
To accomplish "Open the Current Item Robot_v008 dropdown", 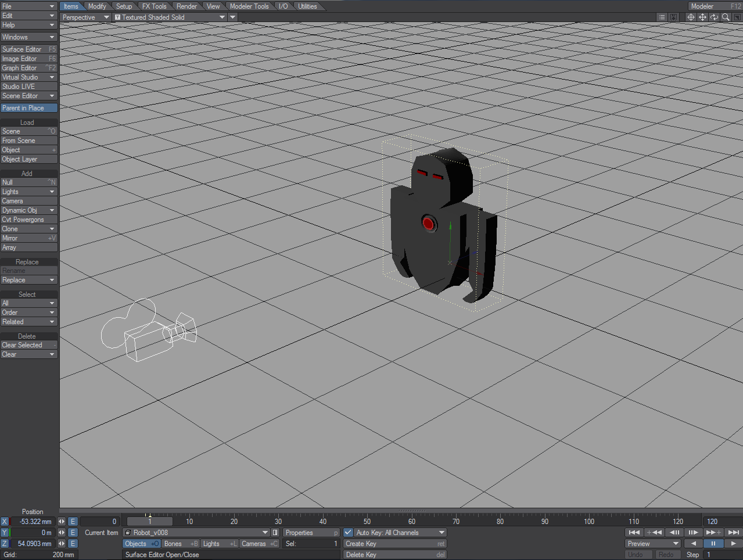I will pos(197,533).
